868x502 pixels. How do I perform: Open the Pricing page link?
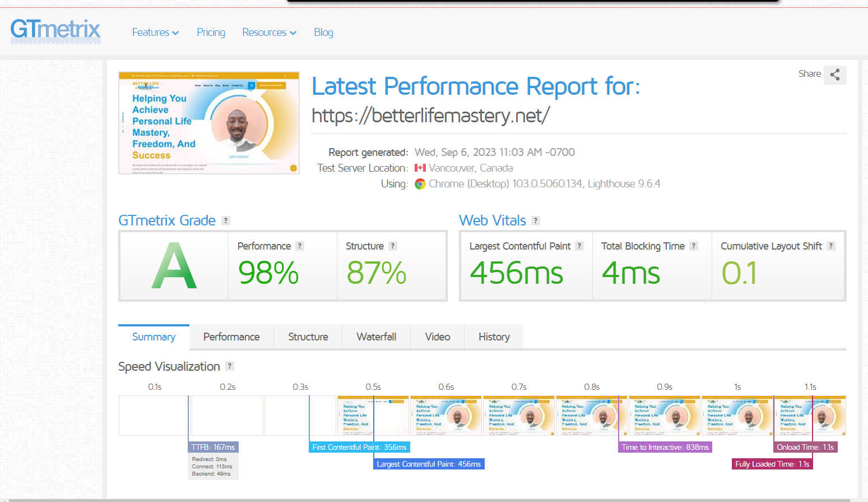click(x=211, y=33)
